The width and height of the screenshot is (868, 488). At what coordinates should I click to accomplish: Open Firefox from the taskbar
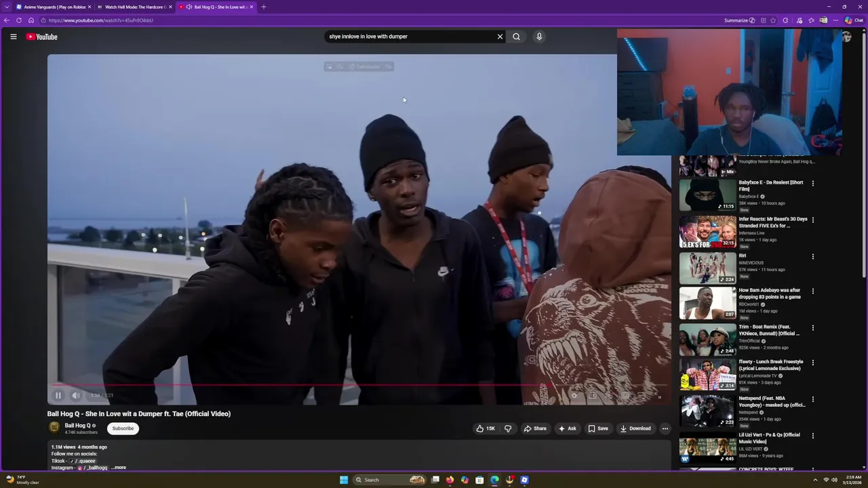point(450,480)
